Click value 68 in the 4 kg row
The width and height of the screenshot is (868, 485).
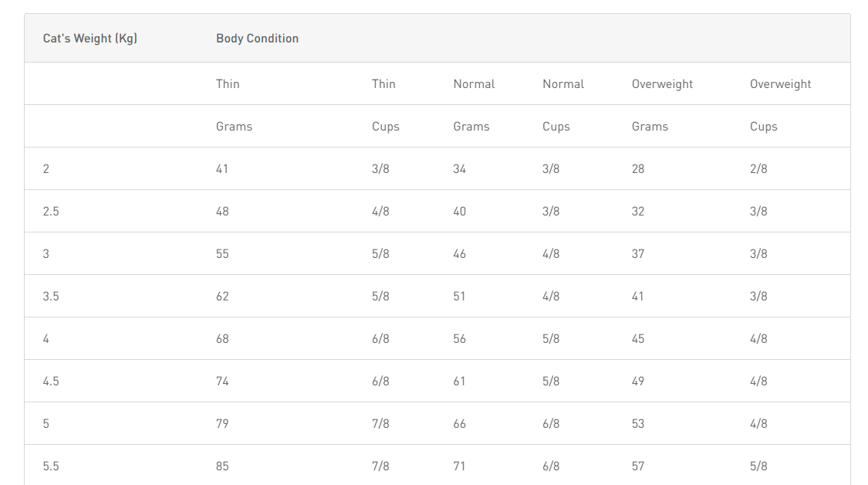(222, 339)
